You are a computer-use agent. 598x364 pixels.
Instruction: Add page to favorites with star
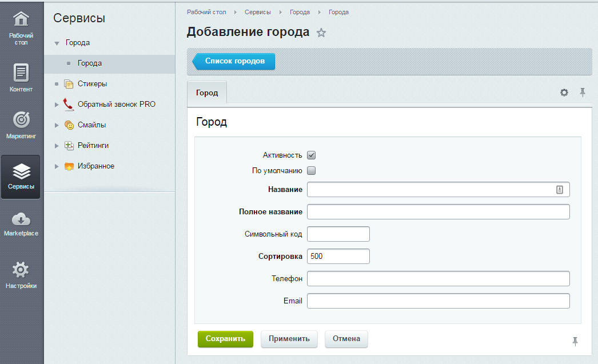click(321, 33)
